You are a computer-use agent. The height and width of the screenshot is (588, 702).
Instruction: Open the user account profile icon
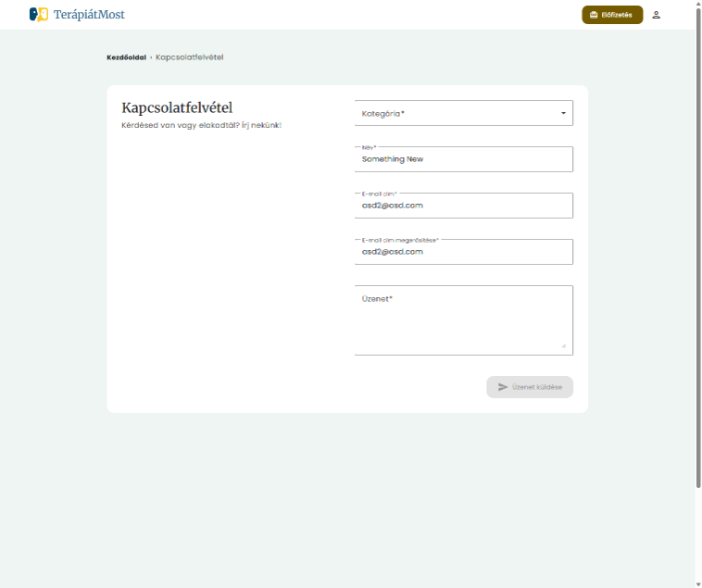pyautogui.click(x=656, y=15)
